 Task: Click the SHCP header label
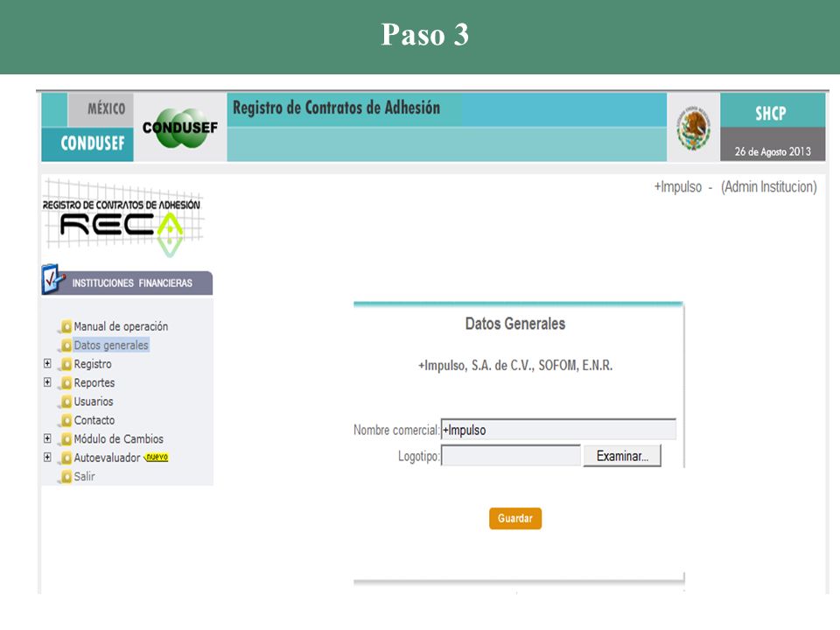click(x=771, y=113)
